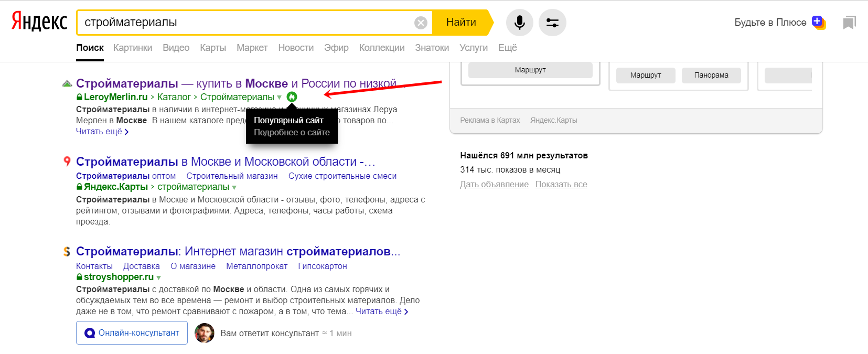The image size is (868, 354).
Task: Click the Металлопрокат sitelink
Action: click(x=256, y=266)
